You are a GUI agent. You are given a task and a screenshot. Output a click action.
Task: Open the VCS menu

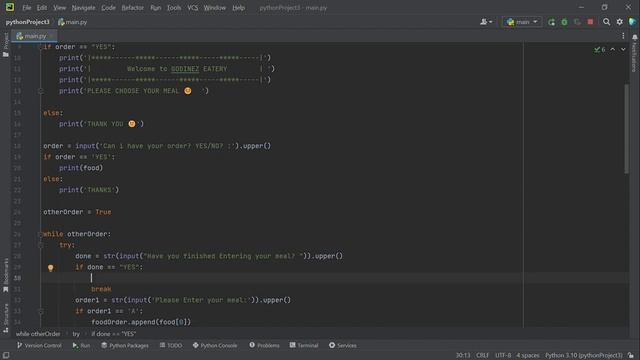193,8
